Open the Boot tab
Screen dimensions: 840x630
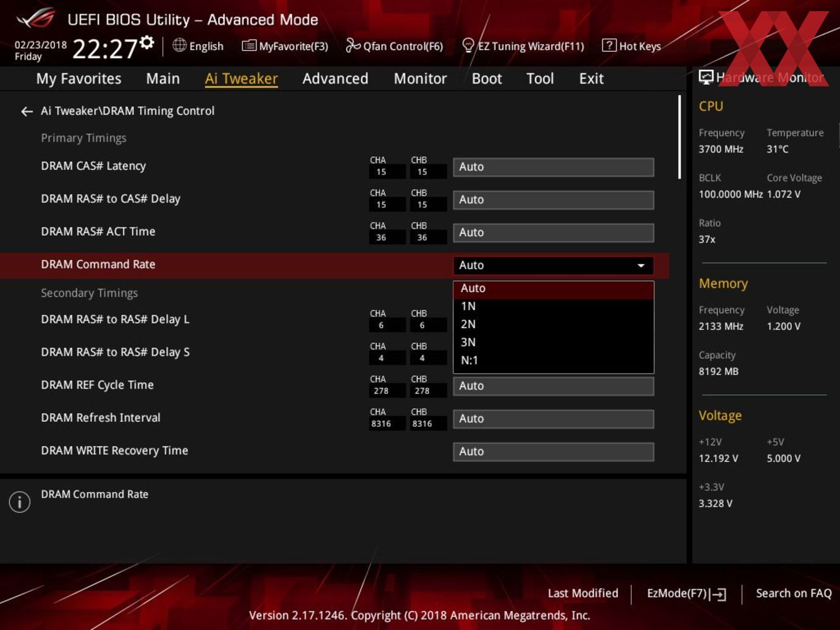click(487, 78)
